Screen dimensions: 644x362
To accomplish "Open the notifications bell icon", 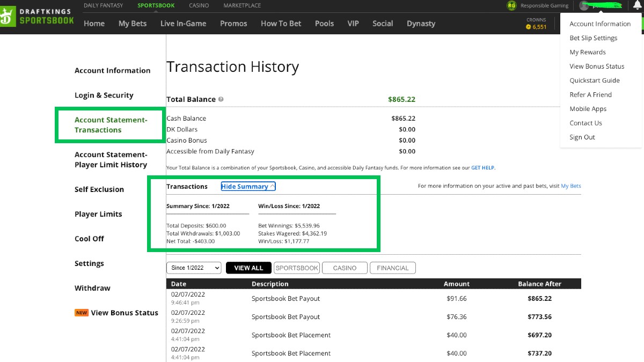I will pyautogui.click(x=637, y=5).
